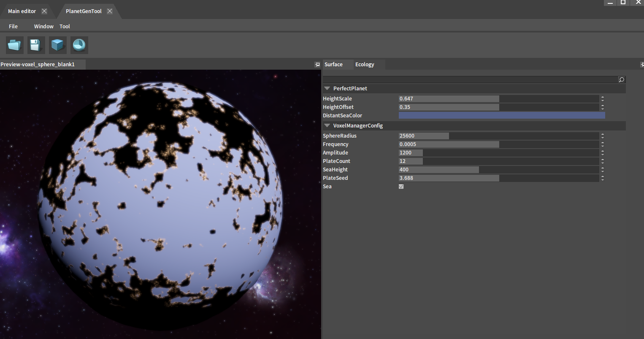Screen dimensions: 644x339
Task: Click the floppy disk save icon
Action: pos(36,45)
